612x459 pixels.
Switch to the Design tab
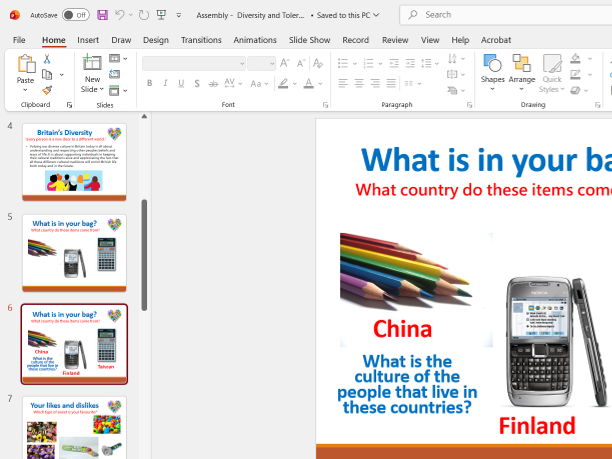[x=156, y=40]
